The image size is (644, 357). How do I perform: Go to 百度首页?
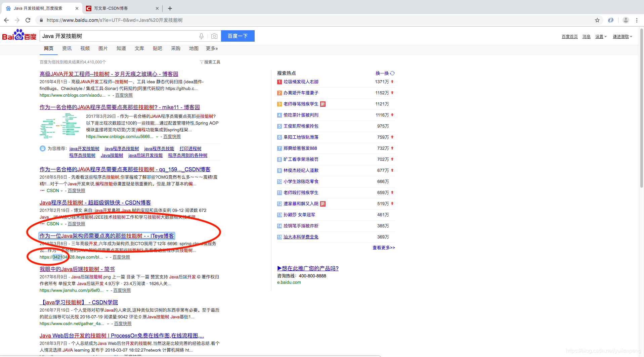570,37
